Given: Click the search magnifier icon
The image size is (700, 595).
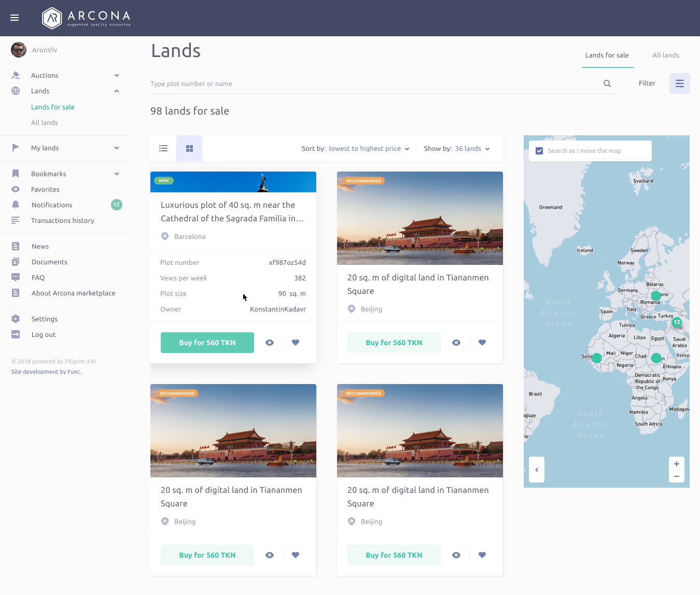Looking at the screenshot, I should 607,83.
